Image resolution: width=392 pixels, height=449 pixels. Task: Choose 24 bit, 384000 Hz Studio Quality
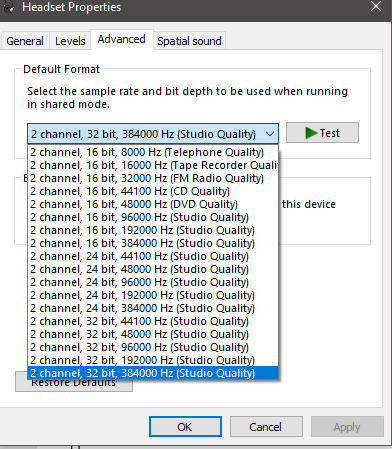coord(153,308)
